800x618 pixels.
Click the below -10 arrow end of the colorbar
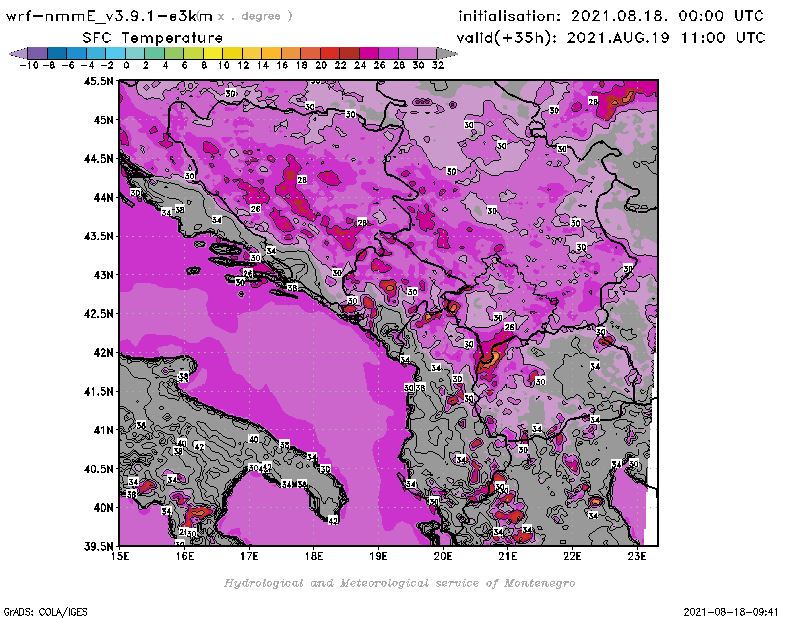18,53
